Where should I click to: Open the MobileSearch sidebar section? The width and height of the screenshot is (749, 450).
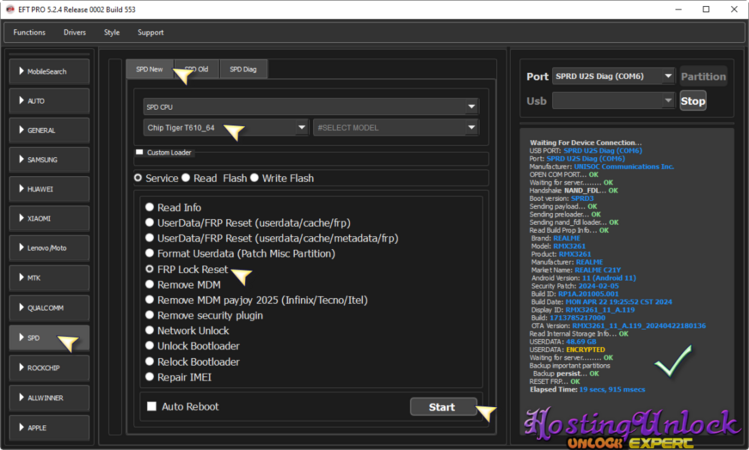pyautogui.click(x=48, y=72)
